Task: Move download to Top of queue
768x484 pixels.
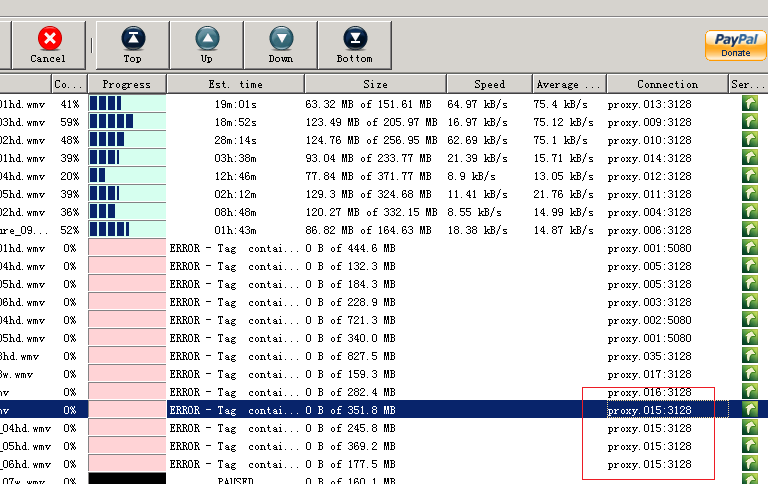Action: pos(132,44)
